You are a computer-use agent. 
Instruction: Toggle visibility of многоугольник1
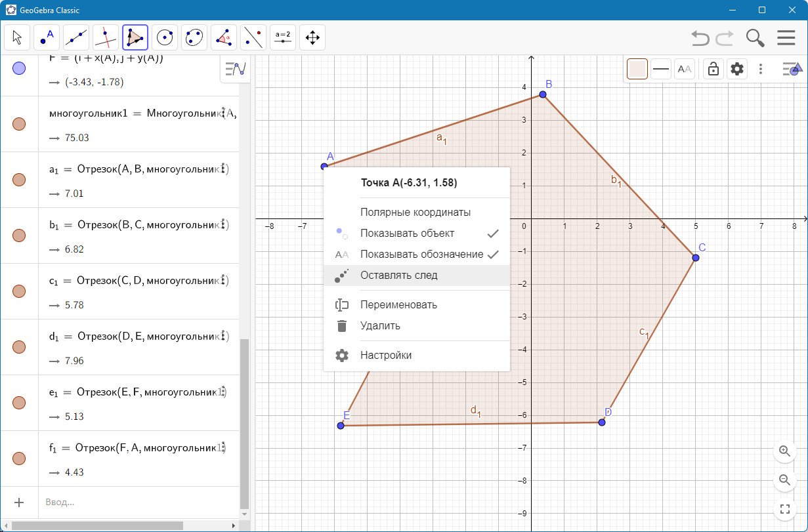tap(19, 124)
